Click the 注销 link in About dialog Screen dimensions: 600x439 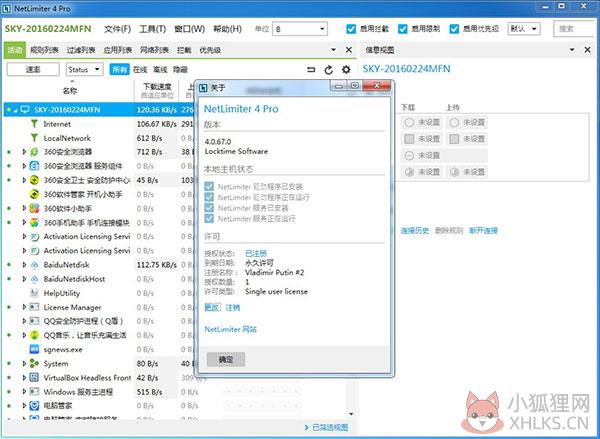(233, 307)
